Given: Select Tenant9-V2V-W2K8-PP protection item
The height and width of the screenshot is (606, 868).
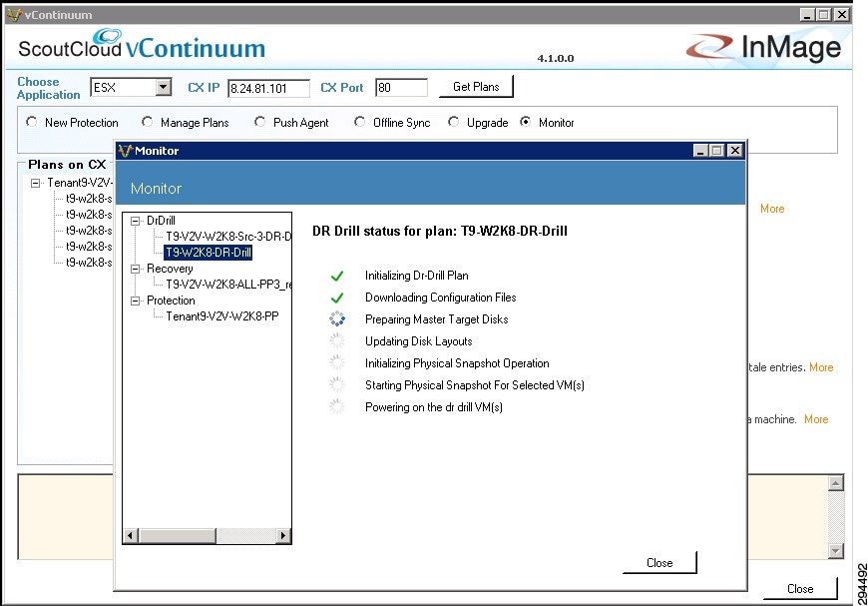Looking at the screenshot, I should (x=221, y=316).
